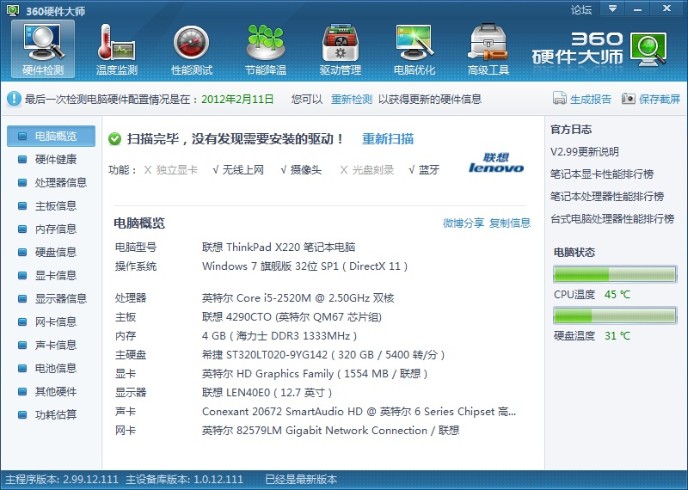Click the 蓝牙 feature indicator
Image resolution: width=688 pixels, height=490 pixels.
[x=424, y=170]
